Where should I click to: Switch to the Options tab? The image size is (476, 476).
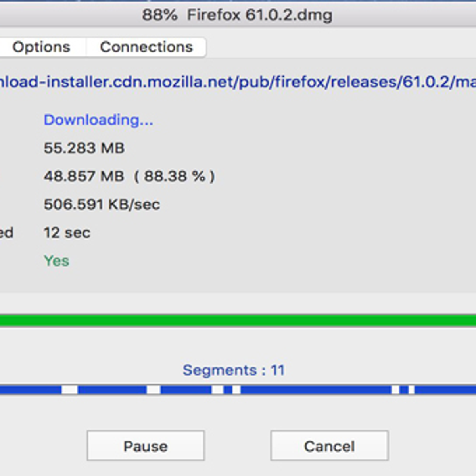pyautogui.click(x=41, y=47)
